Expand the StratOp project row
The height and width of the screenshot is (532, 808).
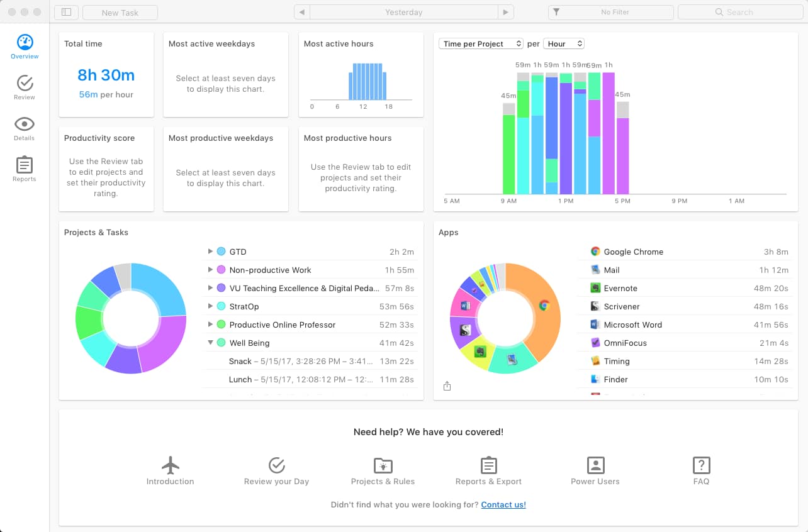(x=210, y=306)
